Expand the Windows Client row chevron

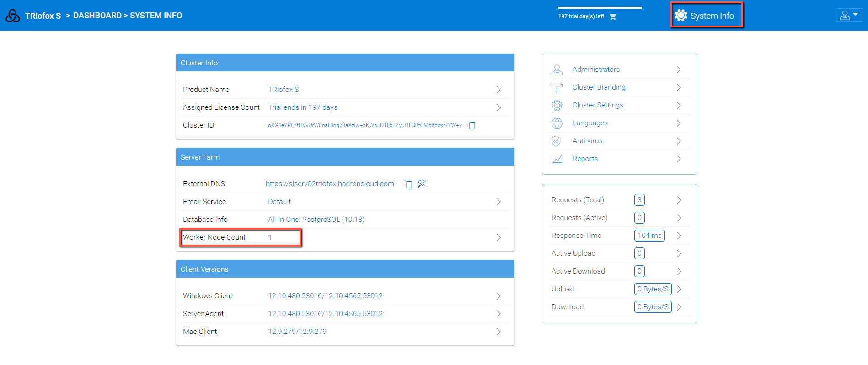click(498, 296)
